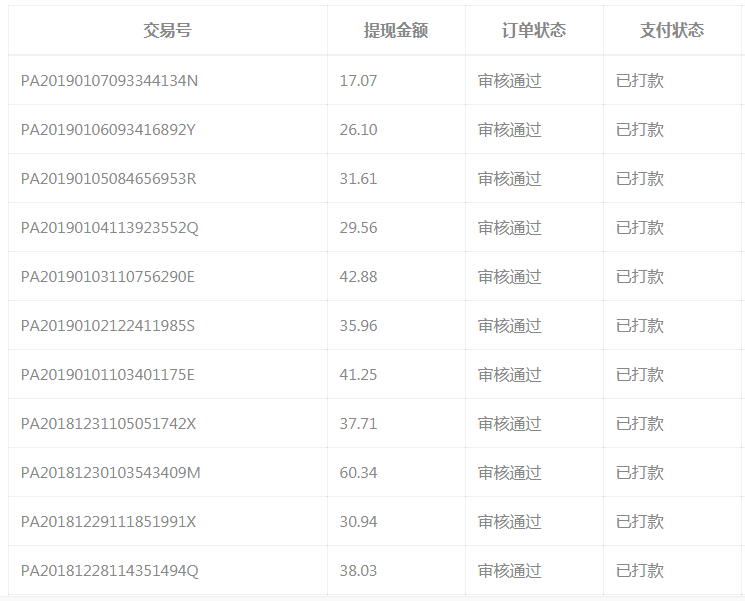This screenshot has width=745, height=601.
Task: Click 审核通过 in the 17.07 row
Action: point(509,81)
